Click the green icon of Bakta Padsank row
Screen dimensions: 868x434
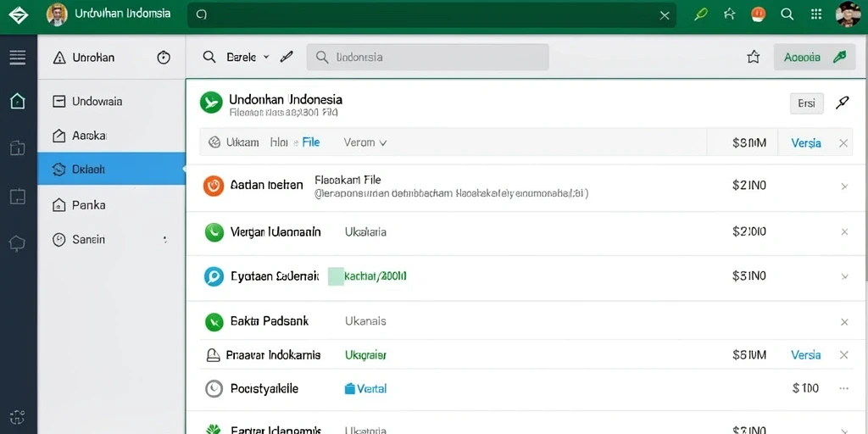pos(214,321)
